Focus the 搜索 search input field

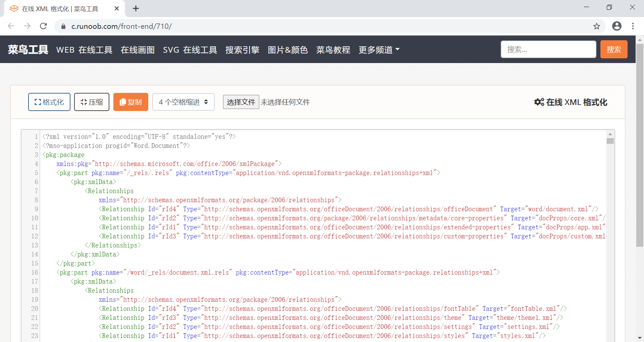coord(548,50)
